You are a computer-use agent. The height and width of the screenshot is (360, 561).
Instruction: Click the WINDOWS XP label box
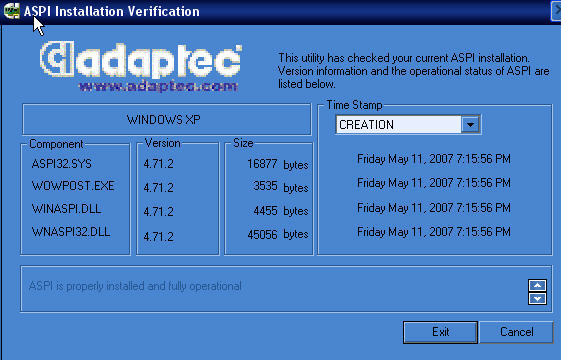167,120
